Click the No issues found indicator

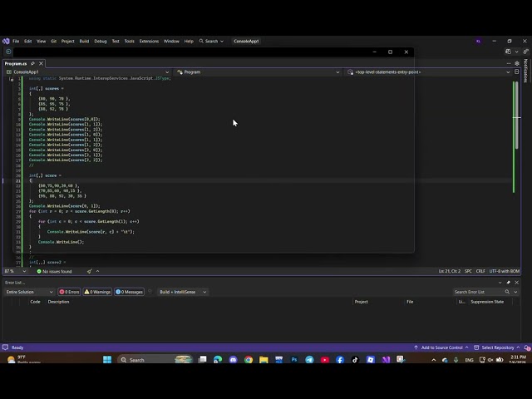tap(54, 271)
